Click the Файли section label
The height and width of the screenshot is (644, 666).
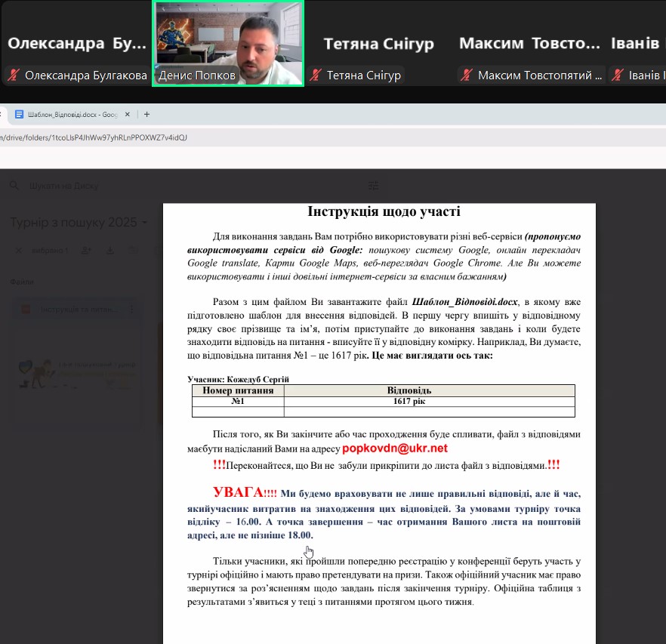[x=22, y=282]
